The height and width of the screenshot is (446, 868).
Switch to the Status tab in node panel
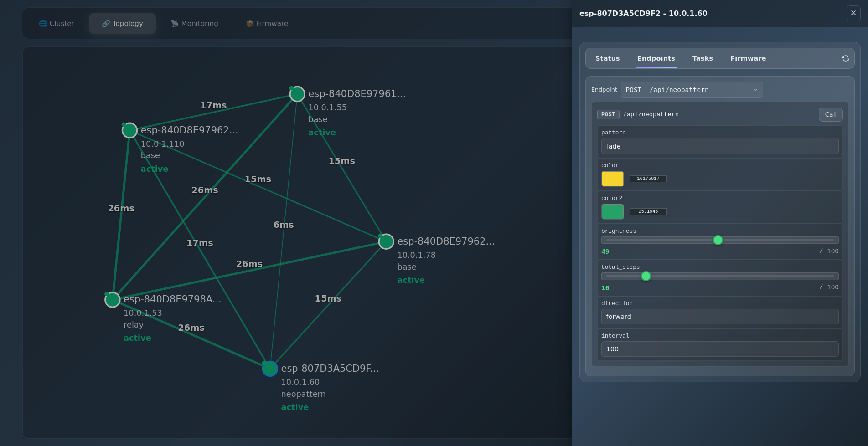coord(607,58)
